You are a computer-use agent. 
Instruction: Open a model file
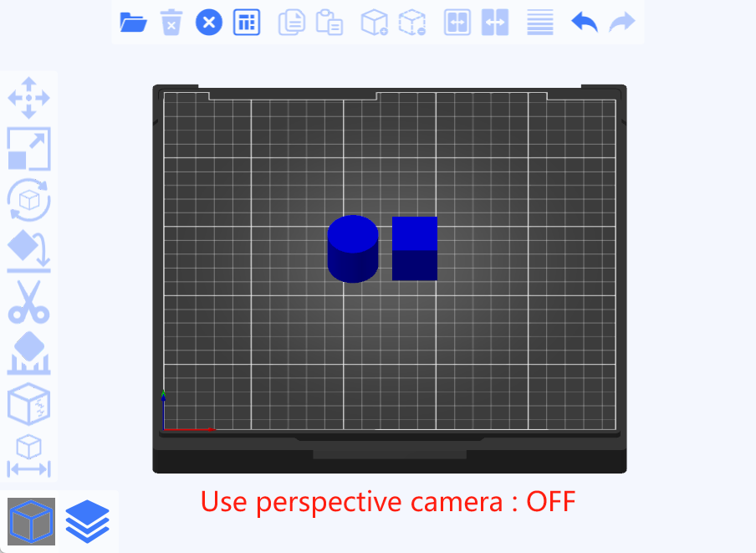(133, 23)
